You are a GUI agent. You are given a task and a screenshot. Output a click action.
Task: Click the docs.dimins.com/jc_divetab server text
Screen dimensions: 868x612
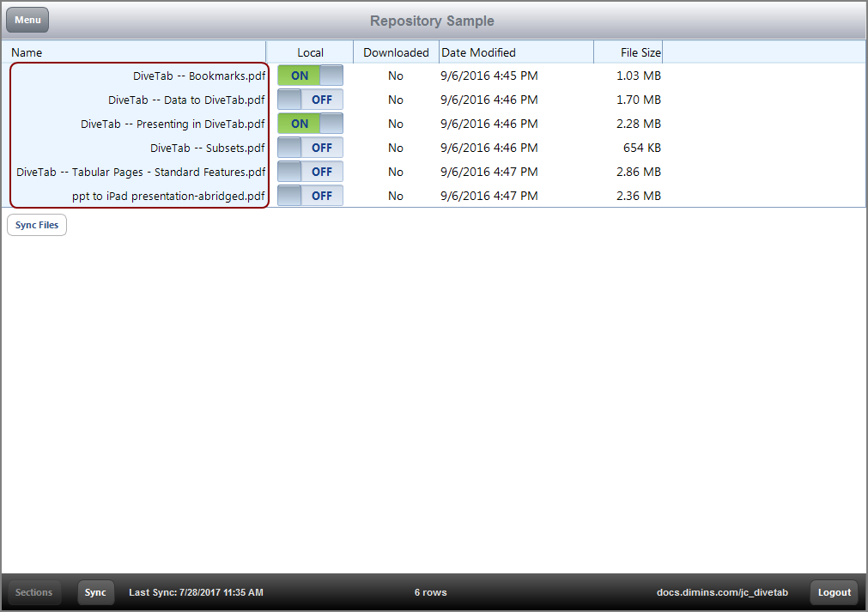coord(722,592)
